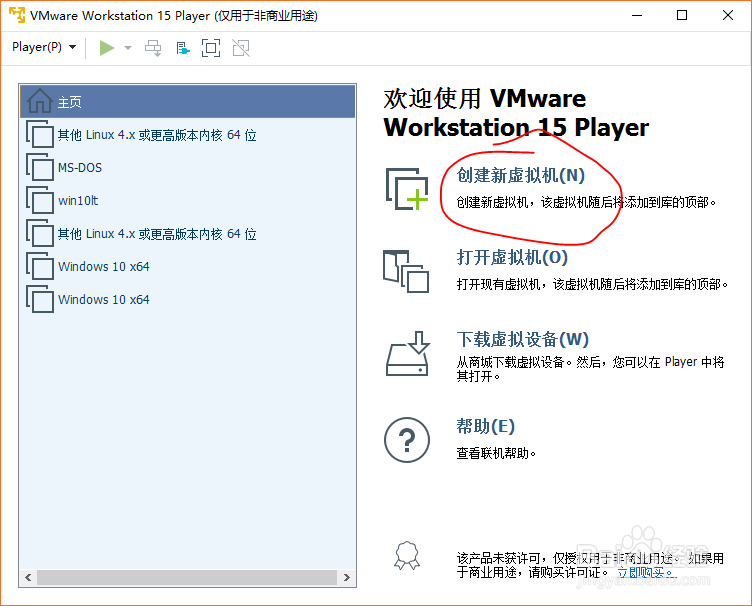This screenshot has width=752, height=606.
Task: Select the MS-DOS virtual machine
Action: [x=188, y=168]
